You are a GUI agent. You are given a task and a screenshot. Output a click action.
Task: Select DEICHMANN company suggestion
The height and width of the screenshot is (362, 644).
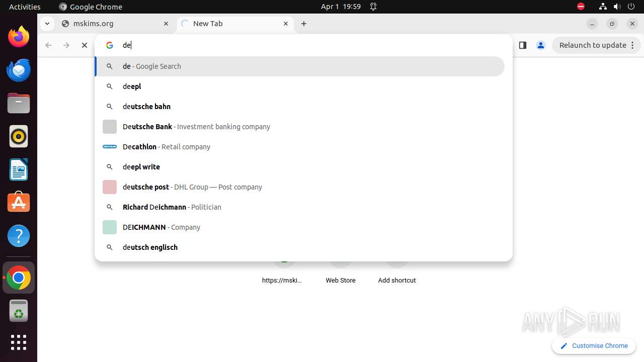coord(300,227)
